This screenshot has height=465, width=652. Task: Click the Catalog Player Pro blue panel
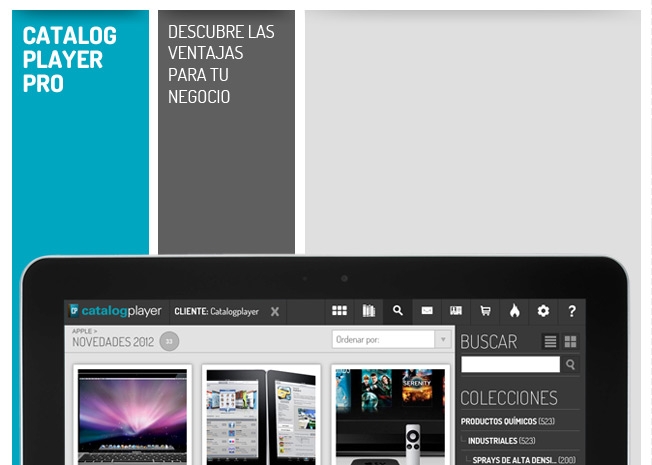[x=80, y=132]
